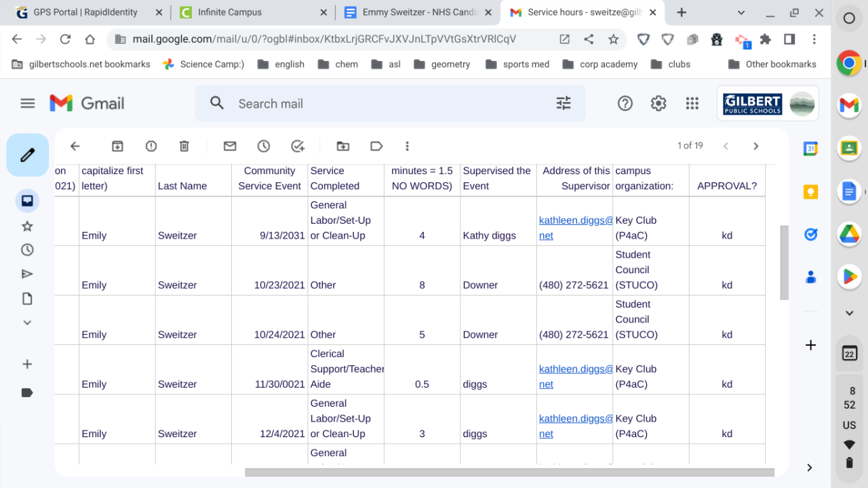Open the Move to folder icon
This screenshot has width=868, height=488.
coord(343,146)
